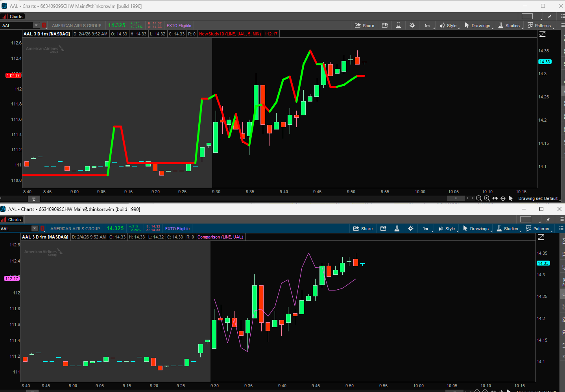Toggle the pin icon in top window
This screenshot has width=565, height=392.
point(549,17)
